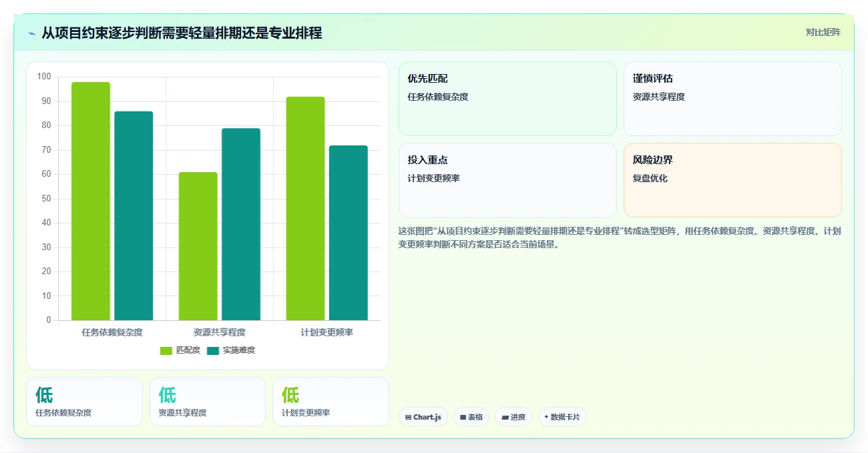868x453 pixels.
Task: Click 计划变更频率 text in the 投入重点 card
Action: [434, 178]
